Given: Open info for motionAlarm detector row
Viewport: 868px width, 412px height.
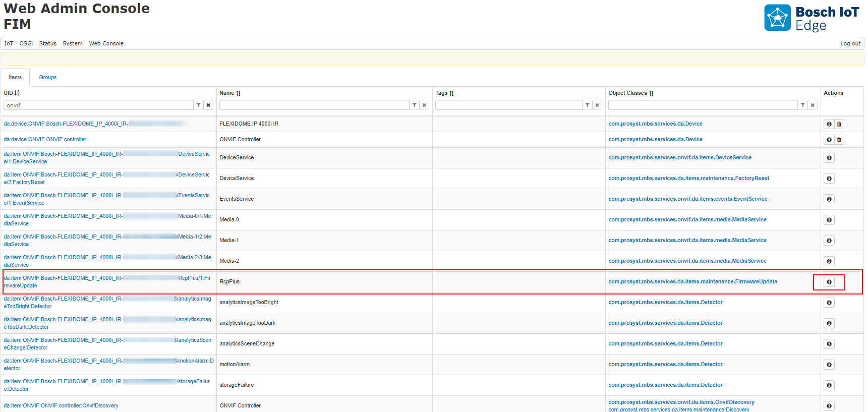Looking at the screenshot, I should 829,365.
